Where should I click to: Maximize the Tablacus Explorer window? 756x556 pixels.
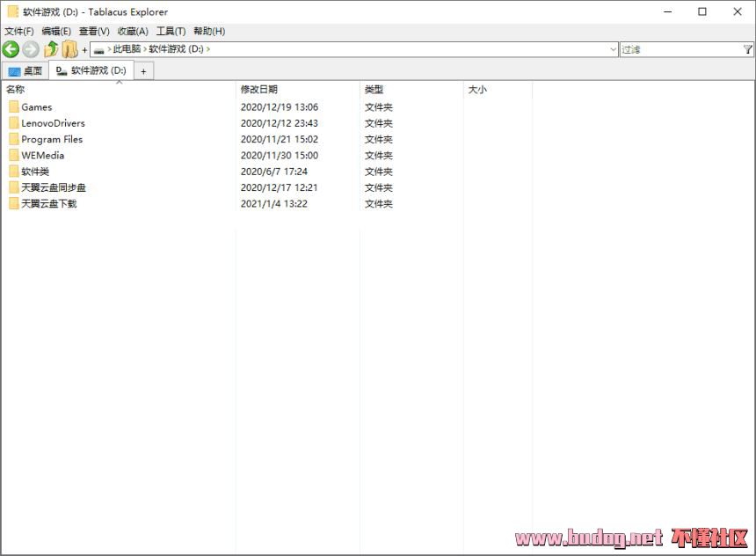click(x=702, y=11)
